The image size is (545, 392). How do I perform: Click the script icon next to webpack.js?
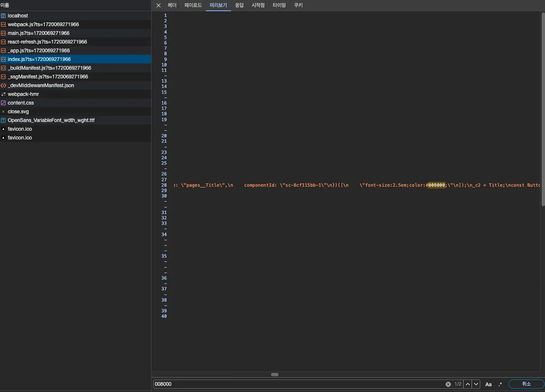pos(4,24)
